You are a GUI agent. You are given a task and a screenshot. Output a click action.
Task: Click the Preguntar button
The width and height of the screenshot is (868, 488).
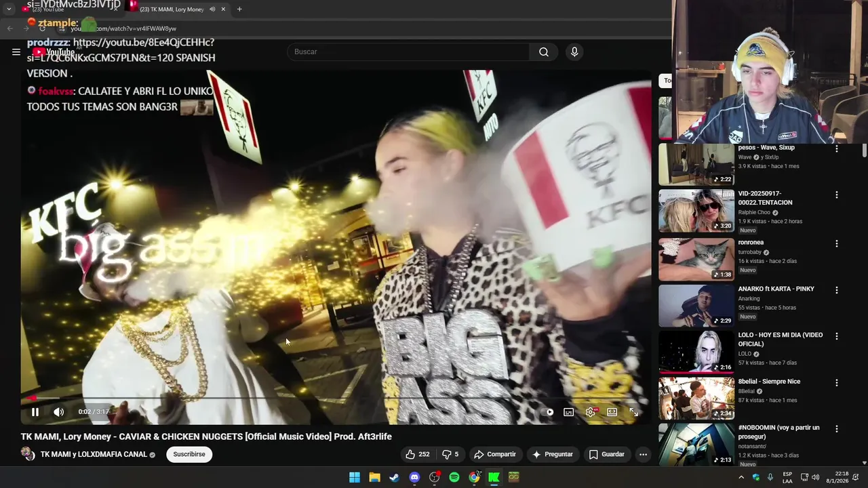tap(553, 454)
